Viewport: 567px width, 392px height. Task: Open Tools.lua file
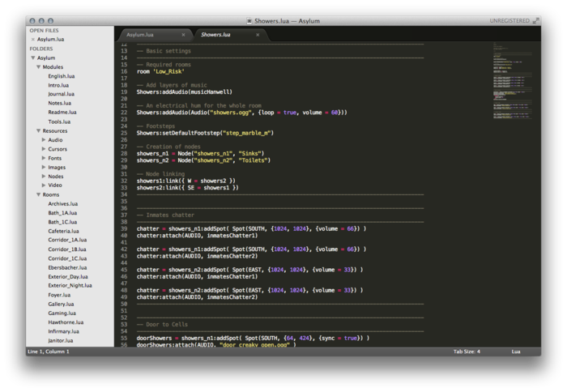(x=59, y=121)
